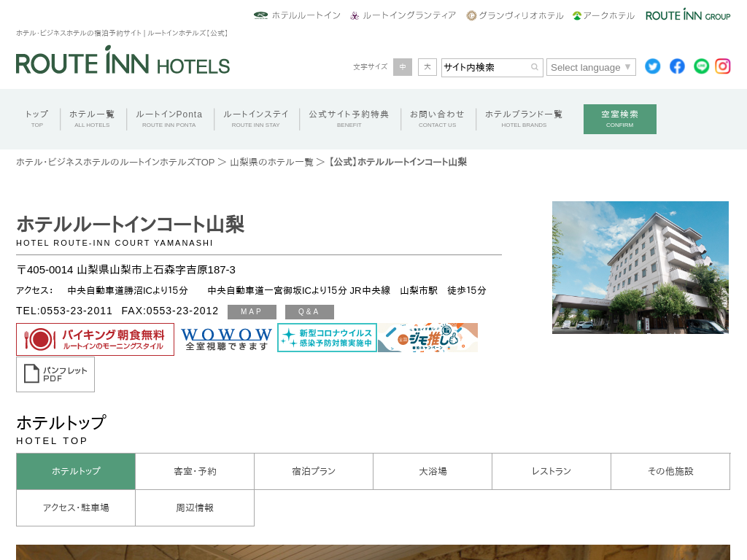Viewport: 747px width, 560px height.
Task: Open the LINE social icon
Action: point(701,66)
